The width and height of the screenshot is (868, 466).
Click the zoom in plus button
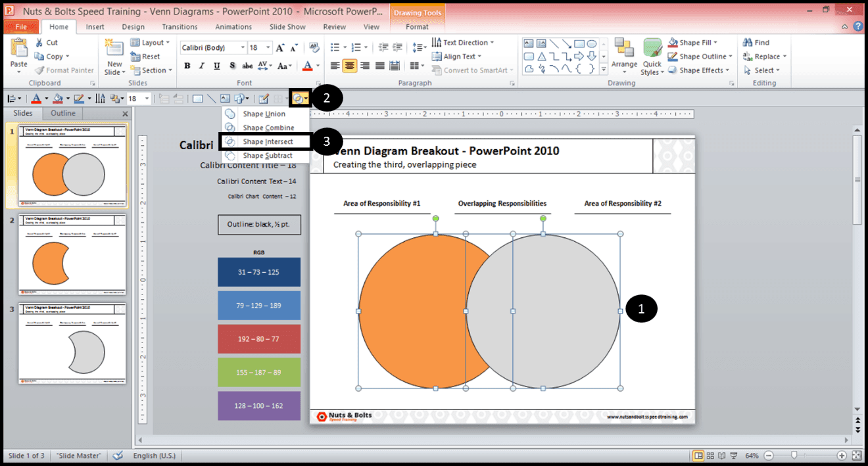[x=842, y=455]
